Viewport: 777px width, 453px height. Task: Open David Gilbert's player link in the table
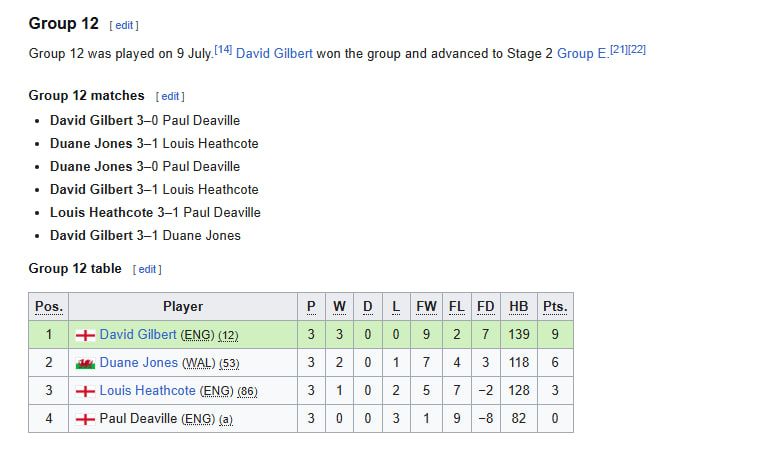coord(138,335)
